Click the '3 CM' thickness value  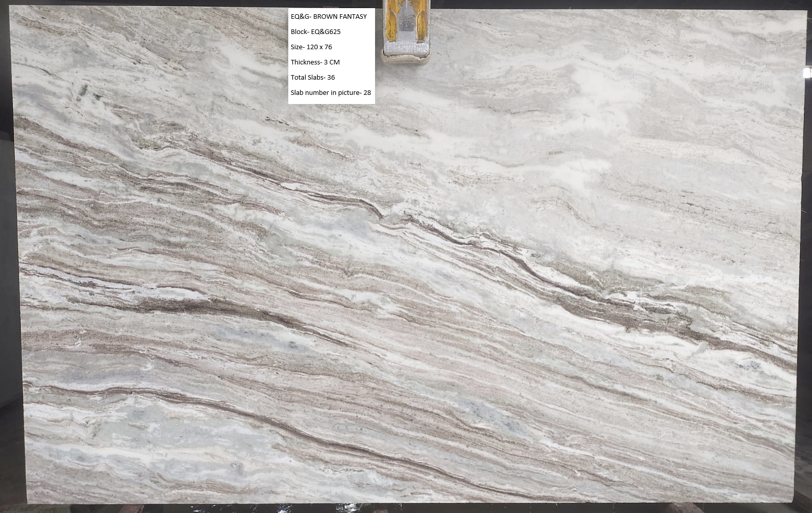331,62
